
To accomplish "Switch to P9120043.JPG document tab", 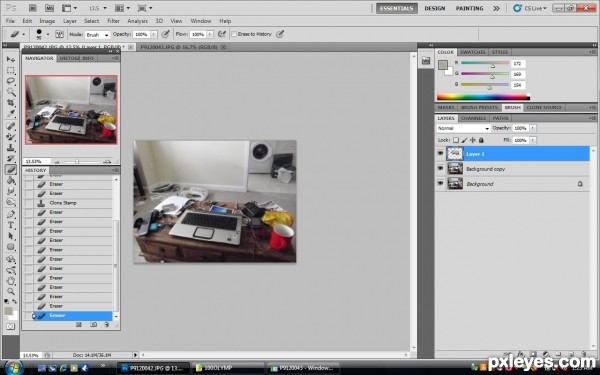I will tap(179, 47).
